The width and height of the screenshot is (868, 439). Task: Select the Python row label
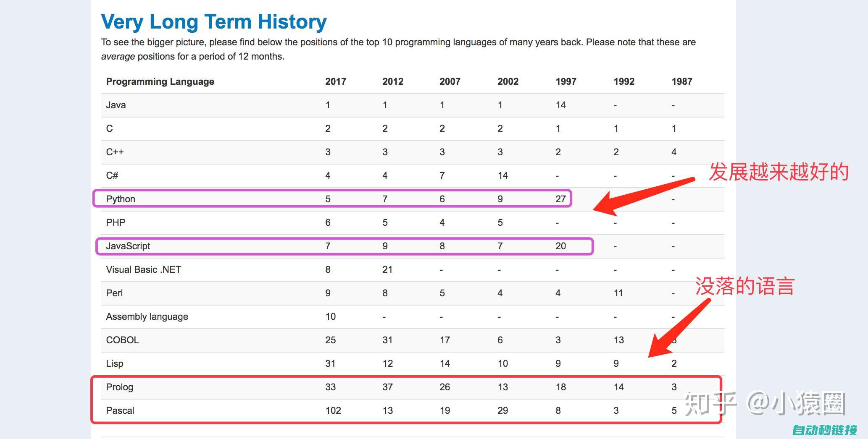(x=121, y=199)
